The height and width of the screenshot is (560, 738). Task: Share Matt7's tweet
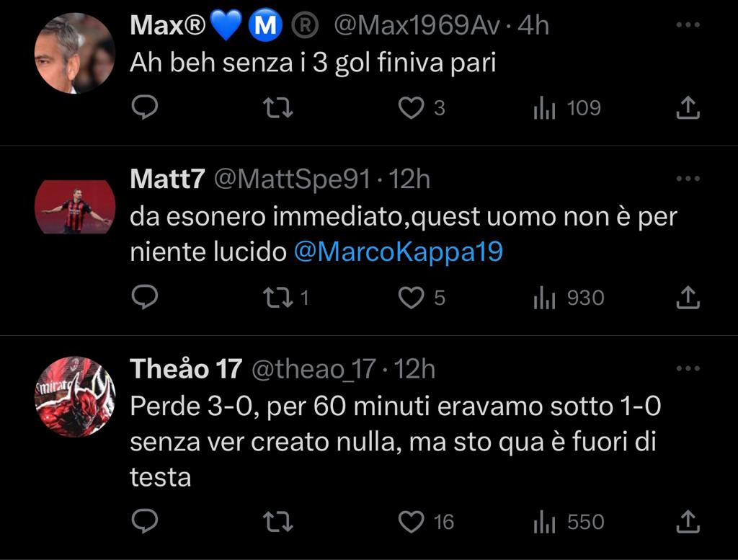tap(688, 298)
